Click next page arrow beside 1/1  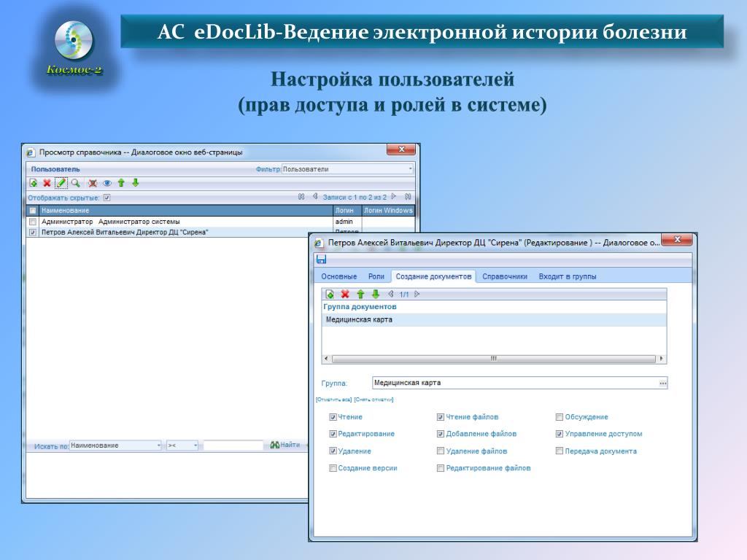(417, 295)
